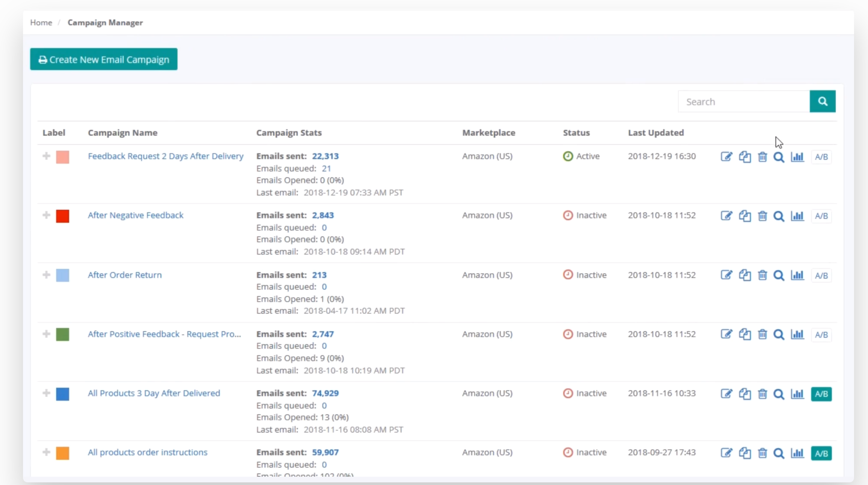
Task: Click Create New Email Campaign button
Action: 103,59
